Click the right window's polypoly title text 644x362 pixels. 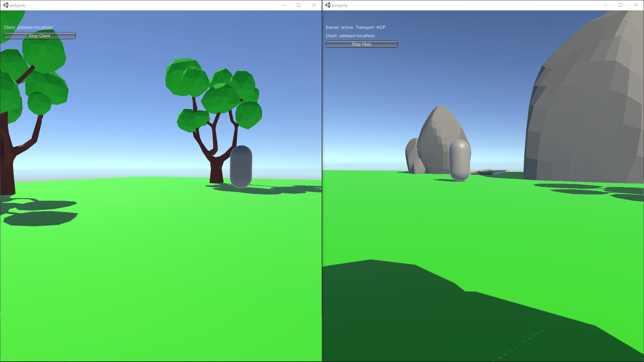pyautogui.click(x=340, y=5)
